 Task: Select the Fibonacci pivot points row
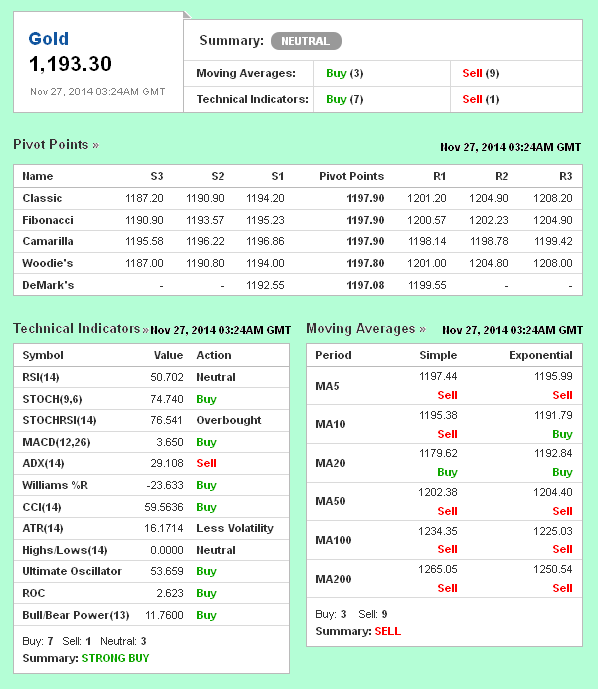tap(298, 220)
